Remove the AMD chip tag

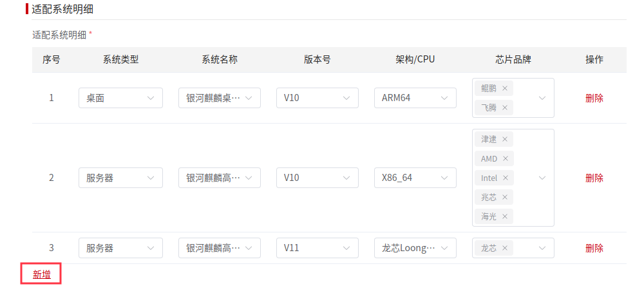(x=506, y=158)
